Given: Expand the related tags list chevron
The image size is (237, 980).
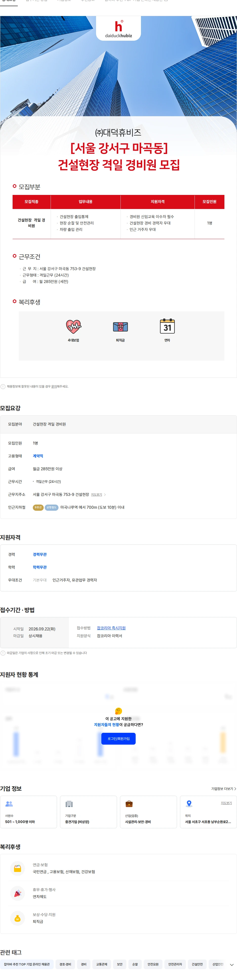Looking at the screenshot, I should [x=231, y=965].
